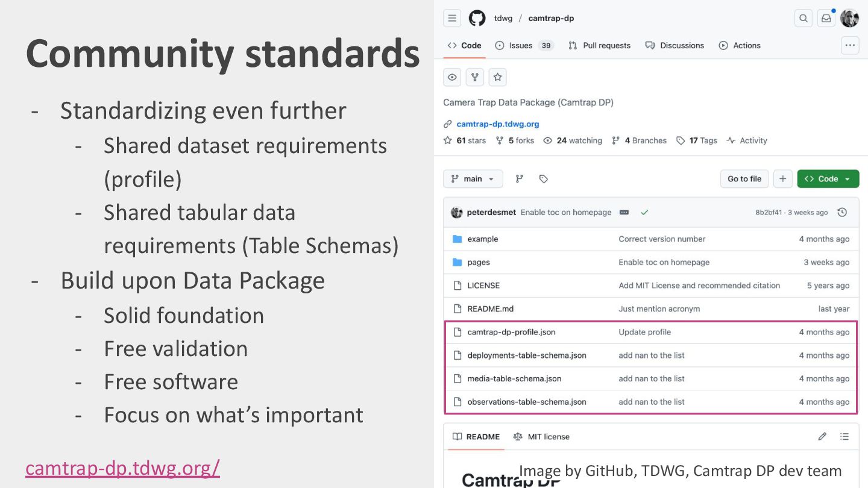Open the add file plus dropdown

[x=782, y=179]
